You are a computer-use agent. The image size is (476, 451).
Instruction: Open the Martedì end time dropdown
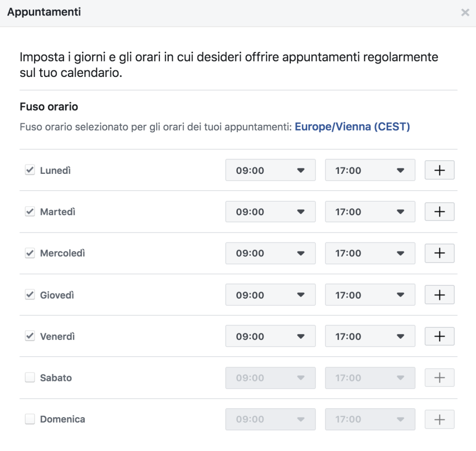click(370, 212)
